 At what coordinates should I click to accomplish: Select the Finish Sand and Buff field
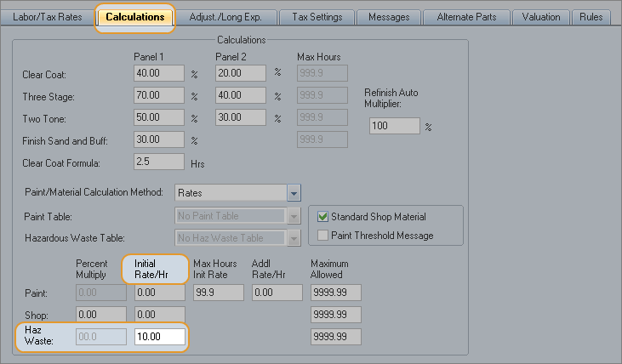point(159,139)
